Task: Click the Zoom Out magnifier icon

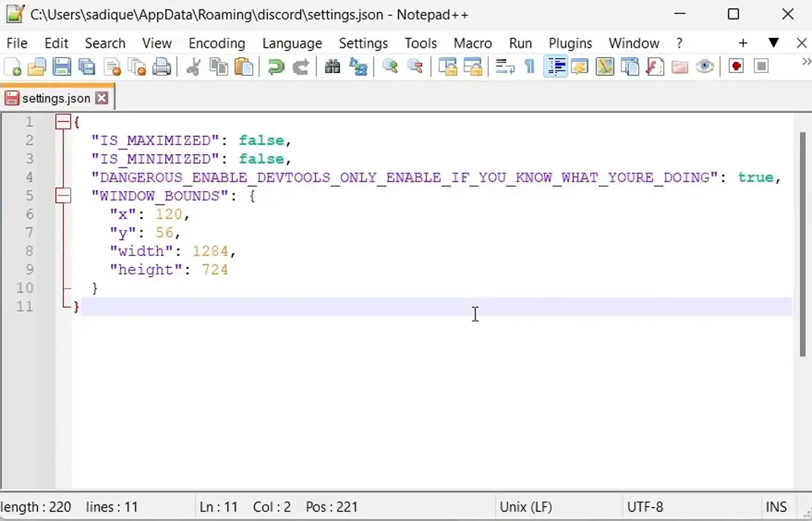Action: coord(415,67)
